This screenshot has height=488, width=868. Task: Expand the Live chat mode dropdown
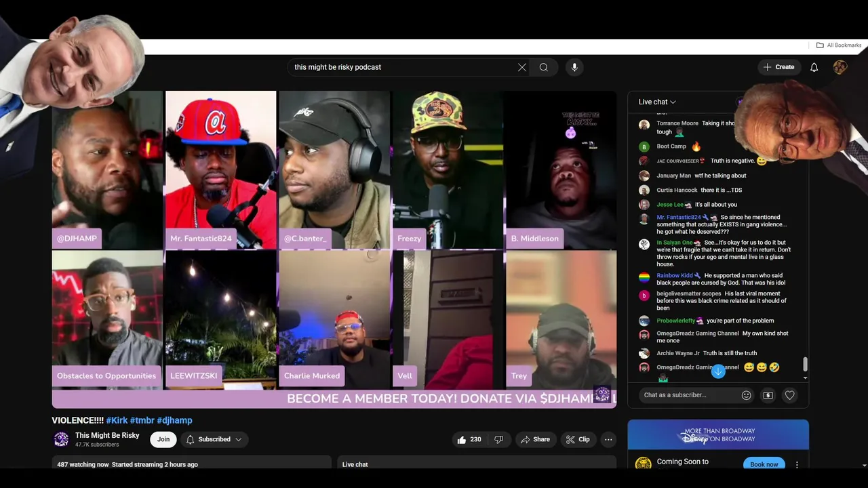(x=657, y=102)
